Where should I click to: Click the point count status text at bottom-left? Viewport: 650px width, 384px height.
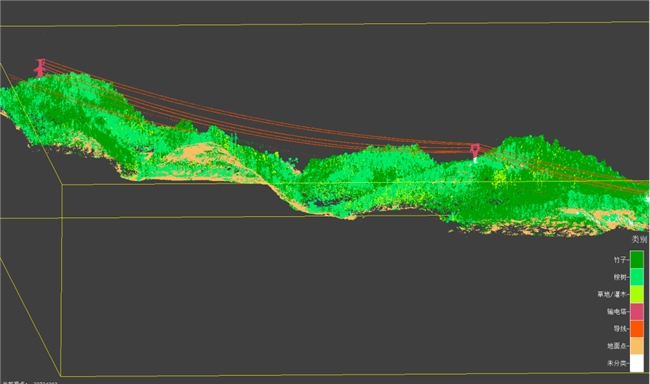click(29, 382)
